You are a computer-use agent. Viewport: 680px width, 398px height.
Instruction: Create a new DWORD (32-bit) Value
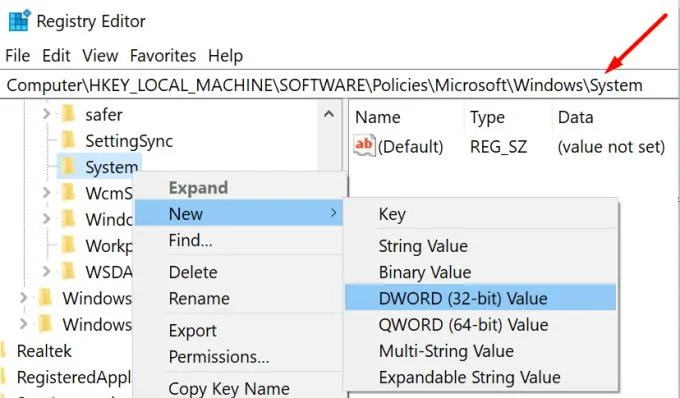tap(481, 297)
